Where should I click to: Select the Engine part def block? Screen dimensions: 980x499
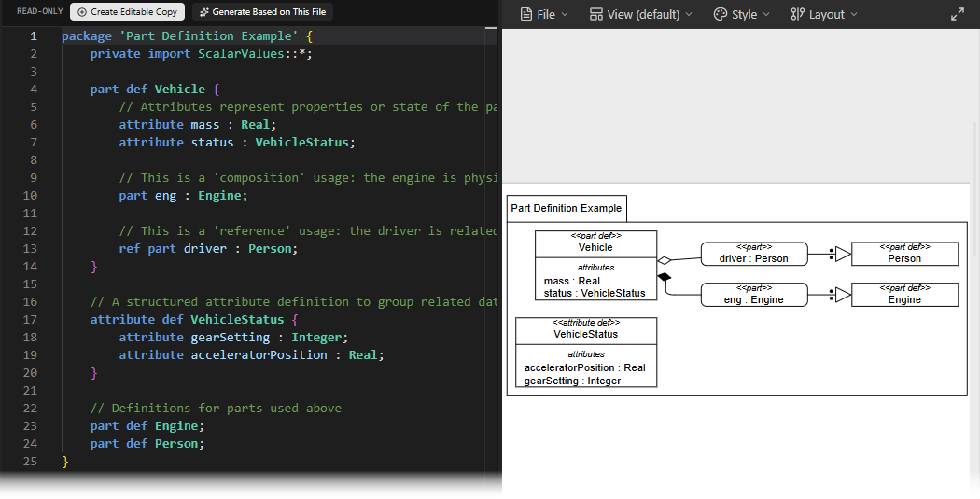[904, 295]
